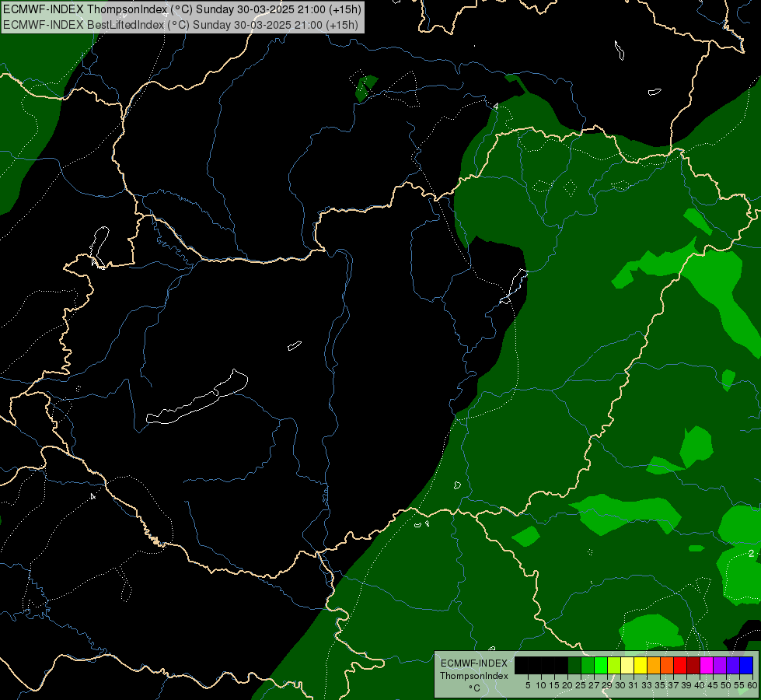Click legend tick label '15'
Screen dimensions: 761x700
(x=554, y=685)
